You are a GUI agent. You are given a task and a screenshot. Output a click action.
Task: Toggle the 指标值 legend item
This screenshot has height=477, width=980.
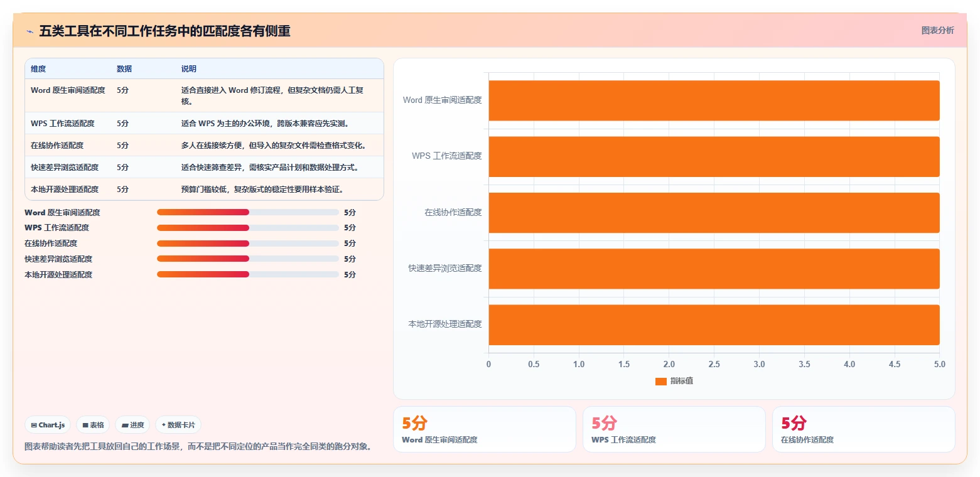click(674, 381)
